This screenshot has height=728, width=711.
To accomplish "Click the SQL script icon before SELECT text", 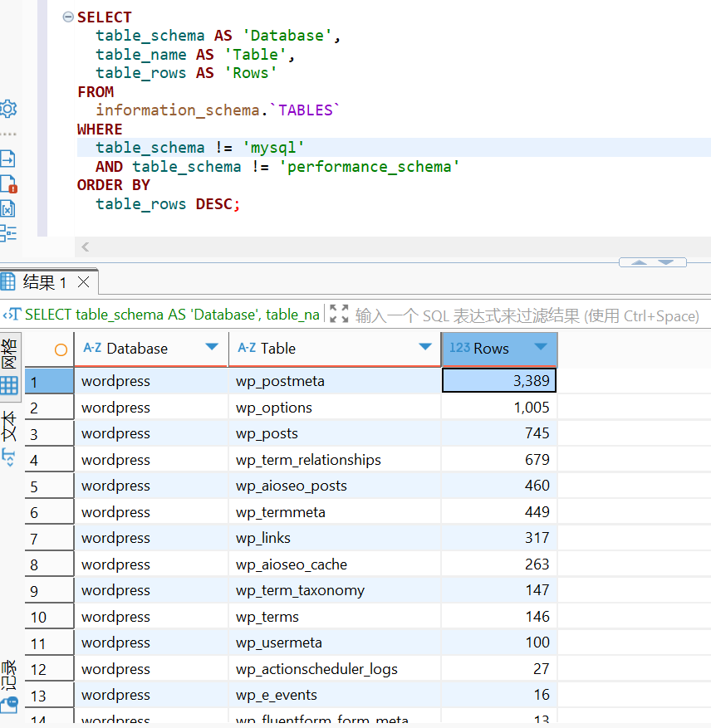I will pos(12,315).
